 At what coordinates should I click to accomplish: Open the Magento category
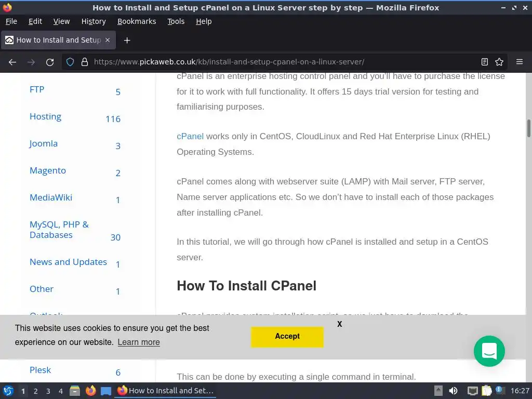coord(47,170)
